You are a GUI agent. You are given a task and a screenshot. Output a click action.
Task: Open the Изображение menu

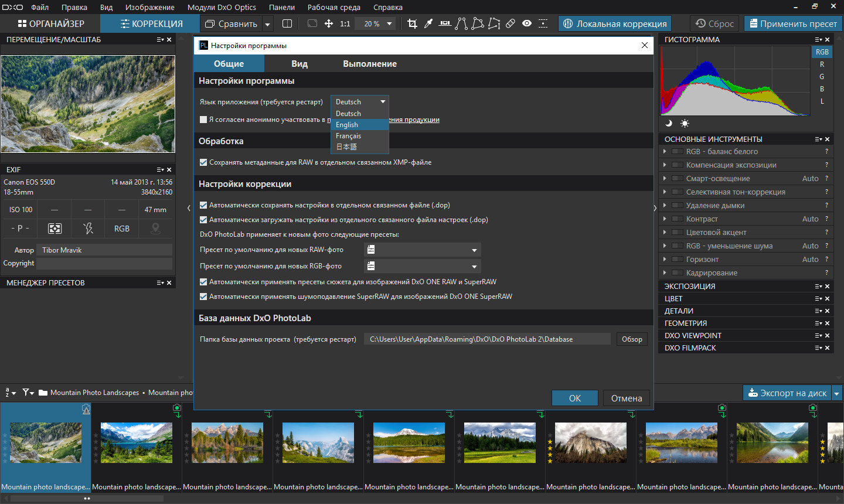click(149, 7)
